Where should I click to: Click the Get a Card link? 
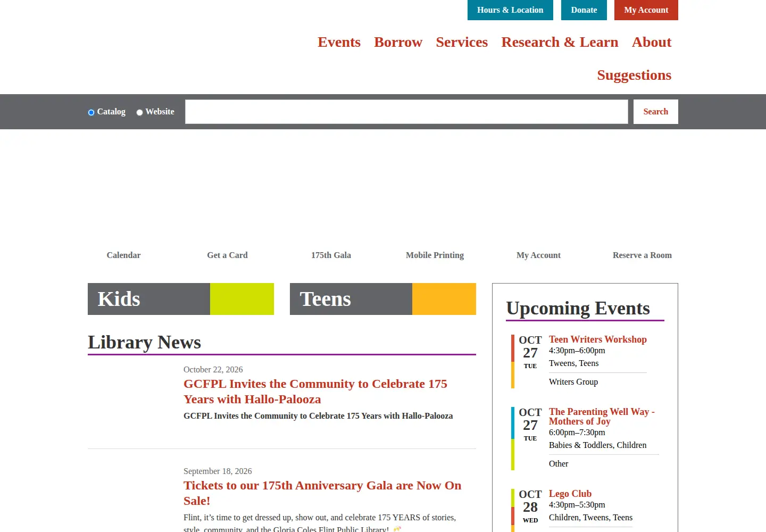(x=227, y=255)
